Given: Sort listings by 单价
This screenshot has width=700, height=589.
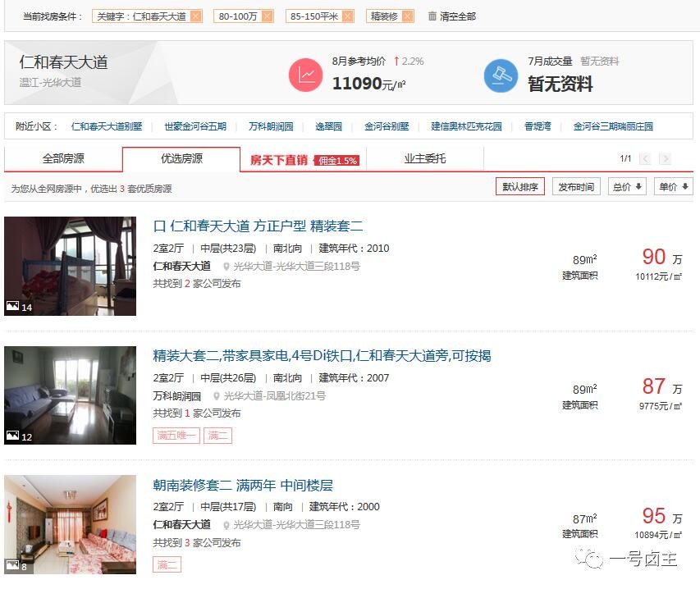Looking at the screenshot, I should 674,187.
